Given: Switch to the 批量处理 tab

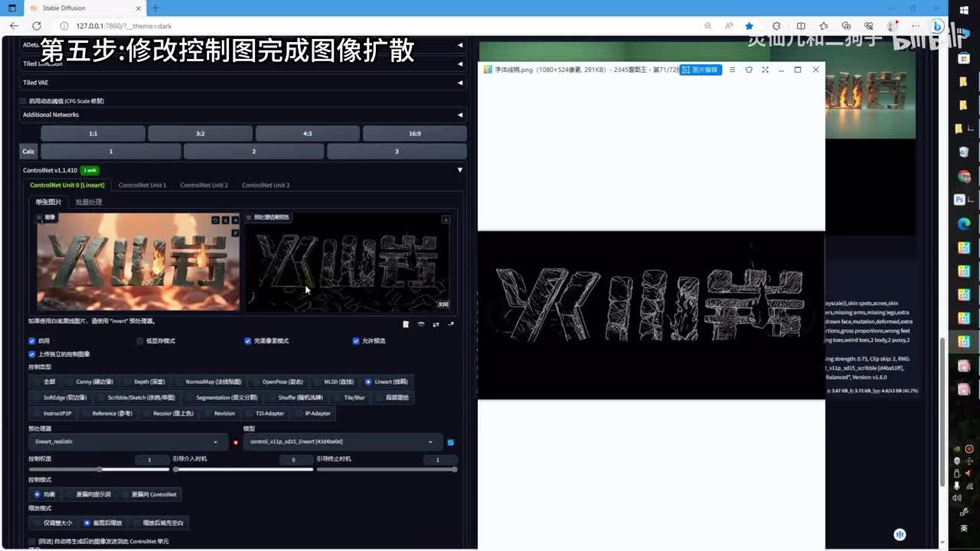Looking at the screenshot, I should pyautogui.click(x=89, y=202).
